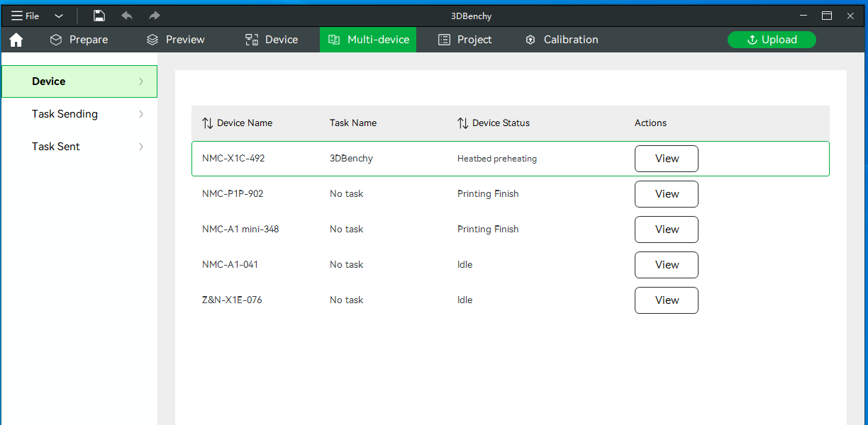Open the Project tab

click(x=464, y=40)
